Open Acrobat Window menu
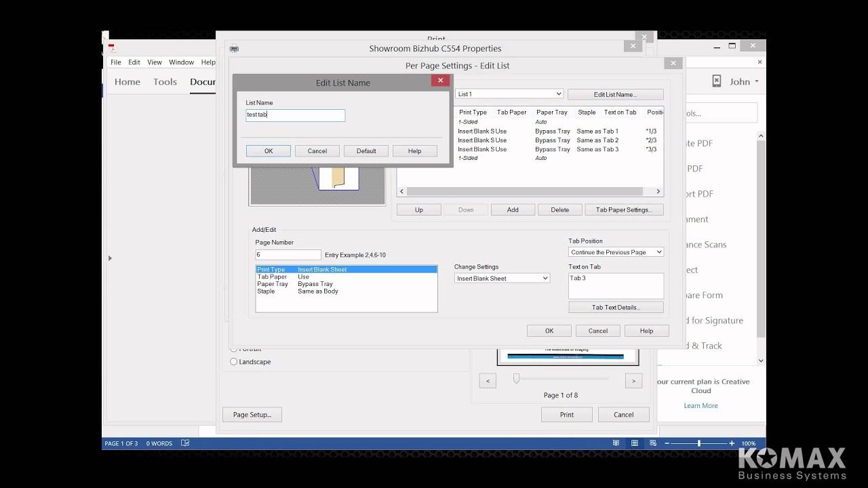The image size is (868, 488). [x=181, y=62]
